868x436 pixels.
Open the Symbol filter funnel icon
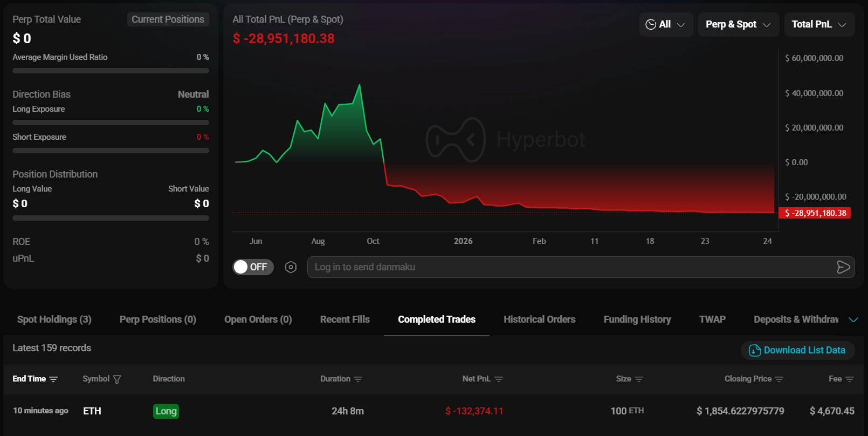(x=117, y=379)
